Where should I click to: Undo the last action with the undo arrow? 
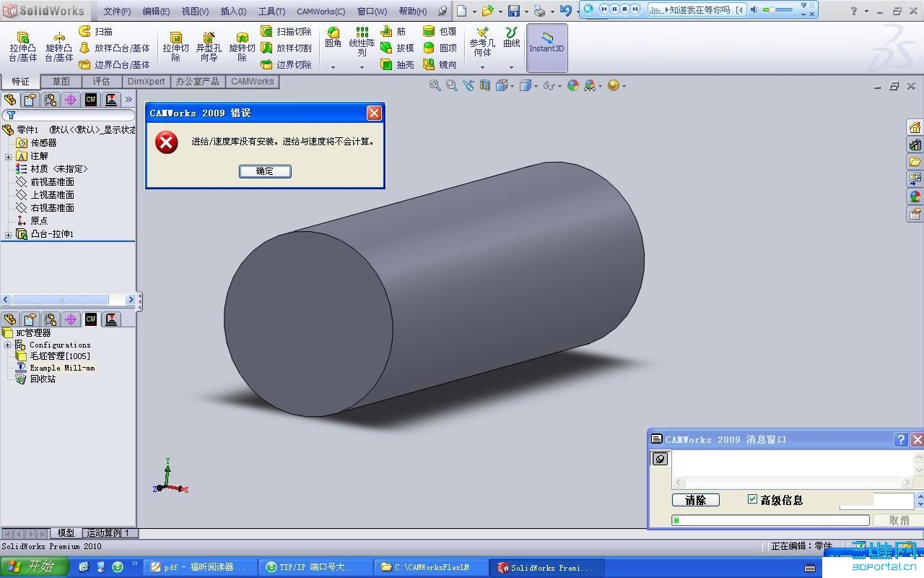pyautogui.click(x=566, y=11)
